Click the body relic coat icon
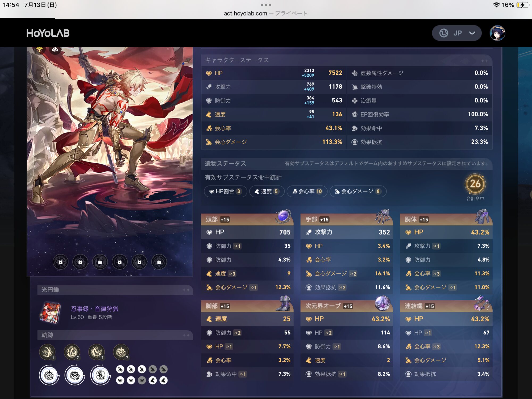Image resolution: width=532 pixels, height=399 pixels. point(482,216)
